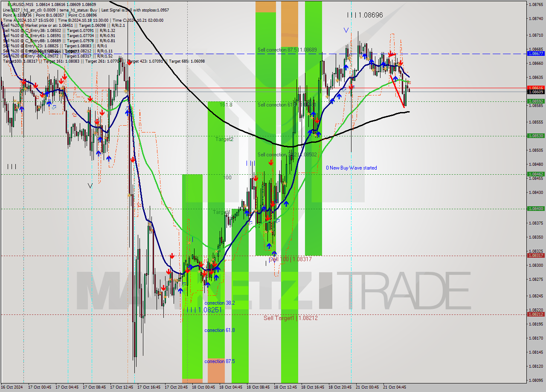Click the '| | | 1.08251' wave label
Image resolution: width=546 pixels, height=392 pixels.
(204, 310)
